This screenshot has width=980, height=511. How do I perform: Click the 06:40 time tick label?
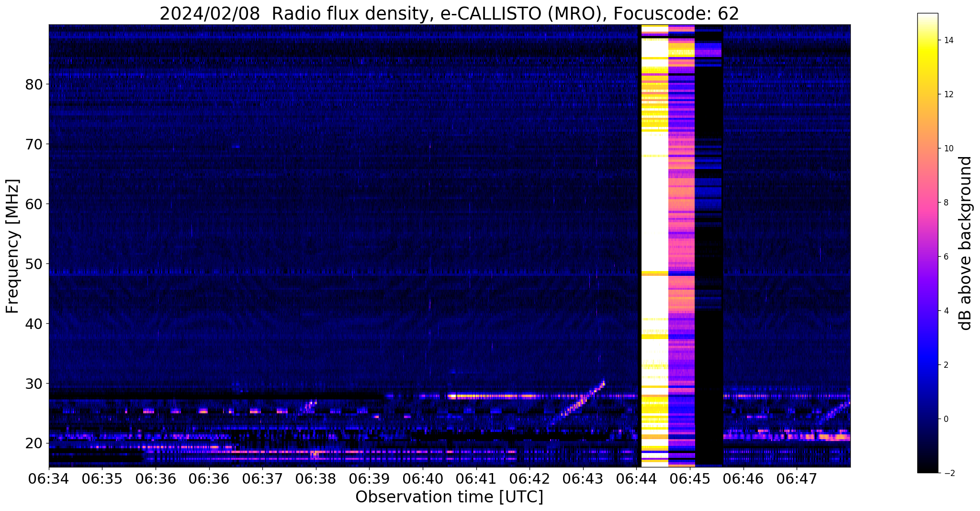click(x=423, y=478)
